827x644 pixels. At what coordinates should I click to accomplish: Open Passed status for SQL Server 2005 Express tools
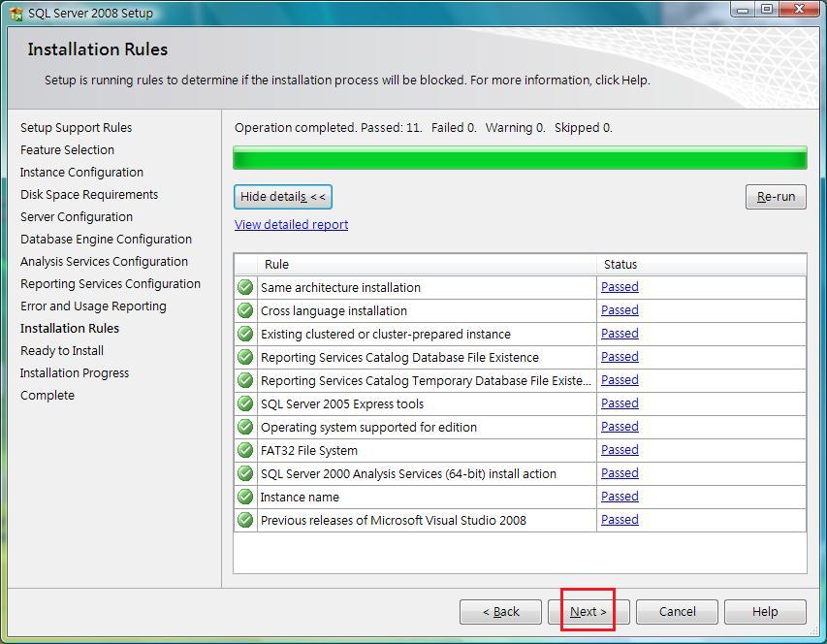click(x=620, y=402)
